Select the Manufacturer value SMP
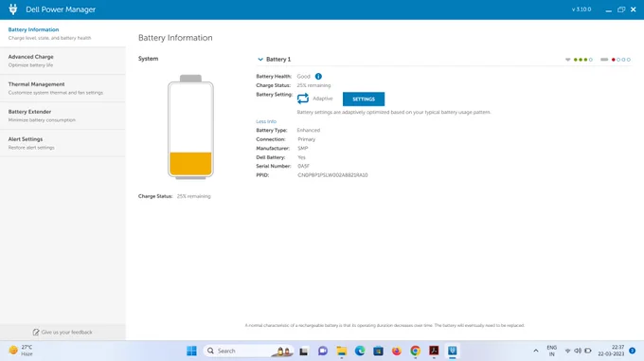This screenshot has height=361, width=644. point(303,148)
